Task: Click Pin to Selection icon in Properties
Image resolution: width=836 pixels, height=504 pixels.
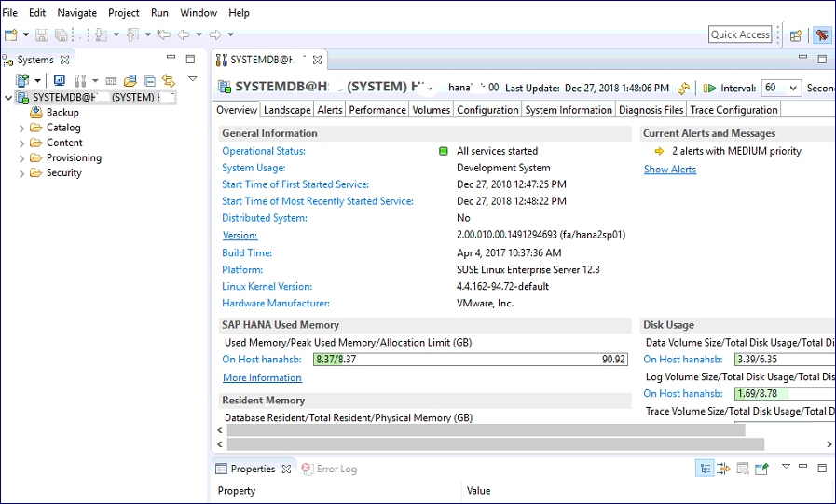Action: click(x=761, y=469)
